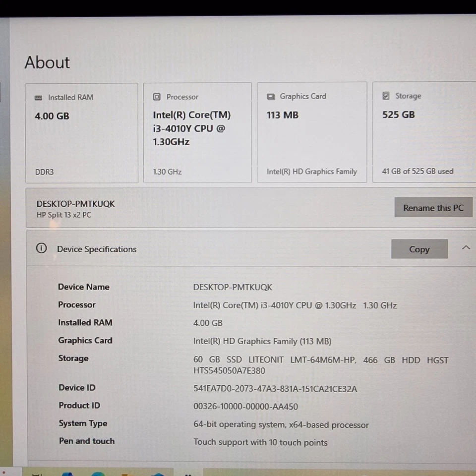Click the Processor icon on its summary card
The image size is (476, 476).
pyautogui.click(x=157, y=97)
